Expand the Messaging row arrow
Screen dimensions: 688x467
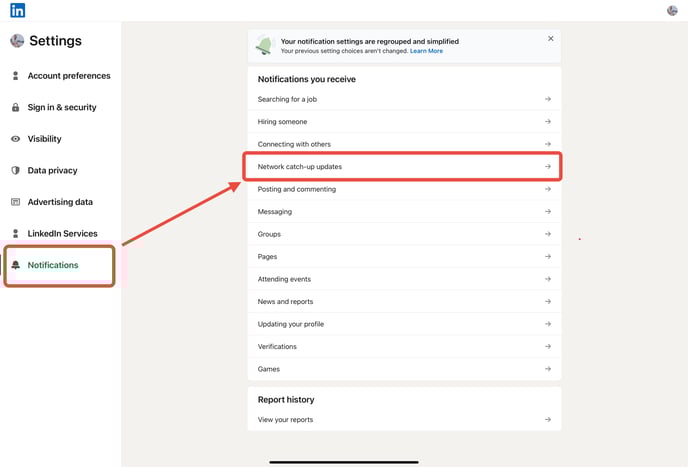coord(548,212)
